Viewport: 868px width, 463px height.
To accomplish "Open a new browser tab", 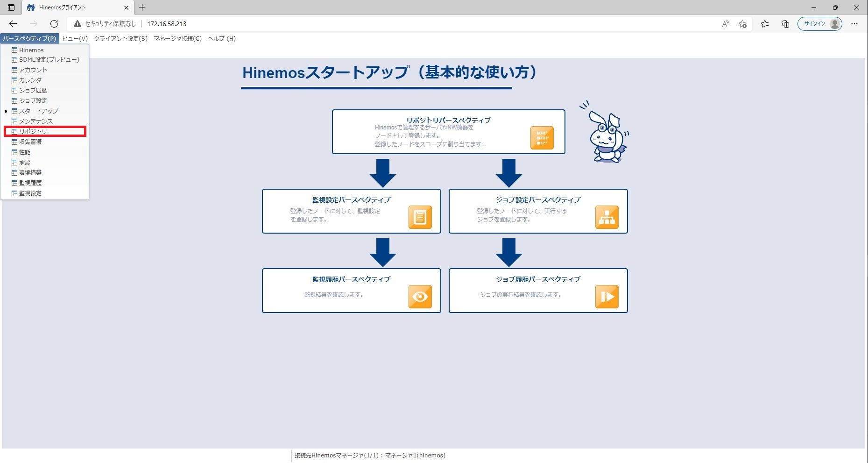I will [142, 7].
